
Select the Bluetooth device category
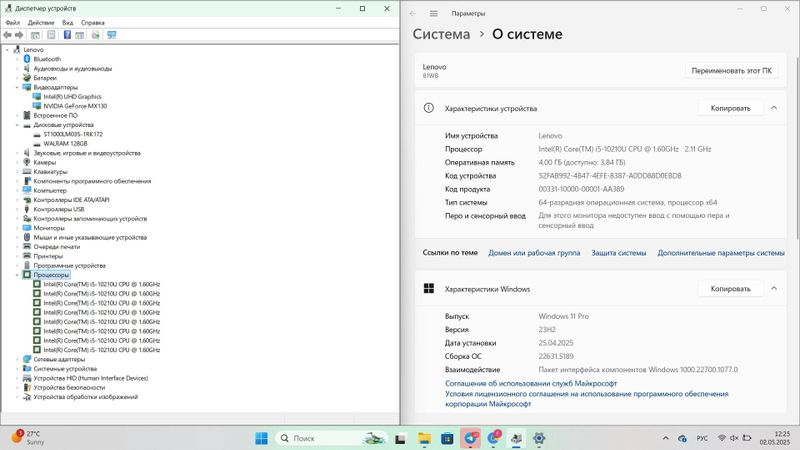[47, 59]
